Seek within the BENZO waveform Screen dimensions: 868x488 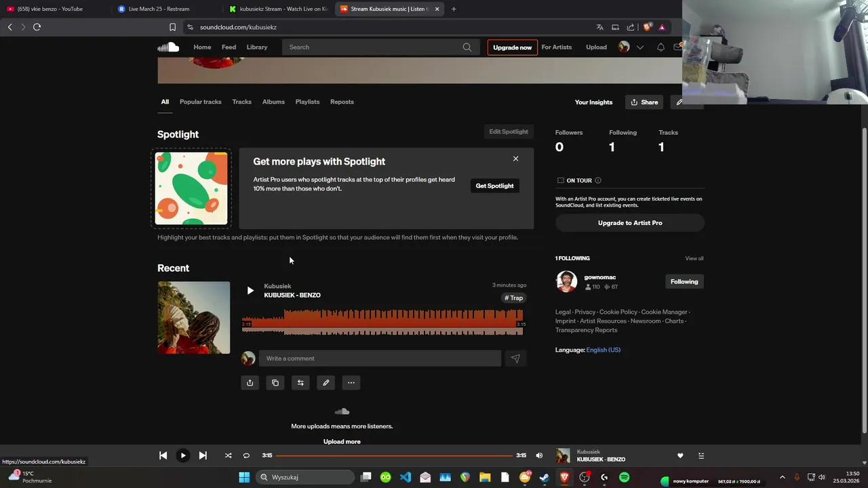tap(382, 322)
